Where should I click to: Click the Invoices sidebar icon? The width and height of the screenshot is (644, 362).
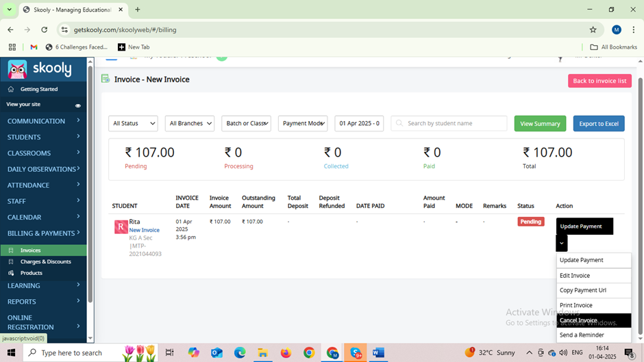11,250
